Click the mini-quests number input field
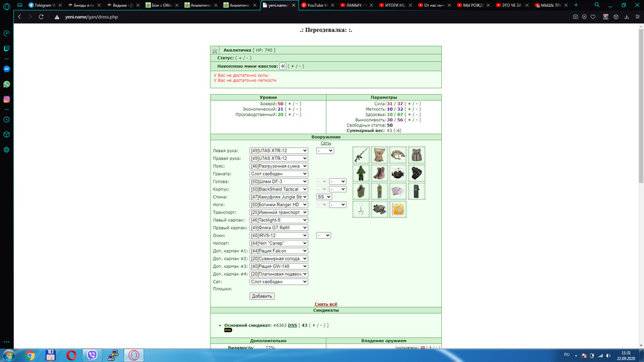The image size is (644, 362). pos(283,66)
